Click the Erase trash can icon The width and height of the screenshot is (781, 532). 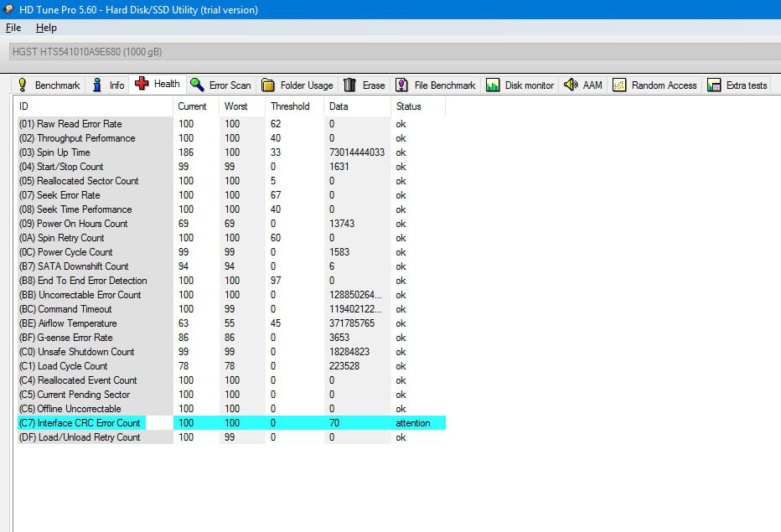350,85
